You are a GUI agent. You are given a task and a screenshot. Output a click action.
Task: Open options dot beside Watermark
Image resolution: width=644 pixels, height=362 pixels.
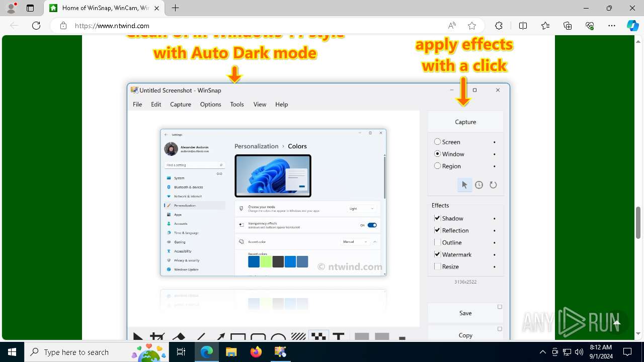495,255
